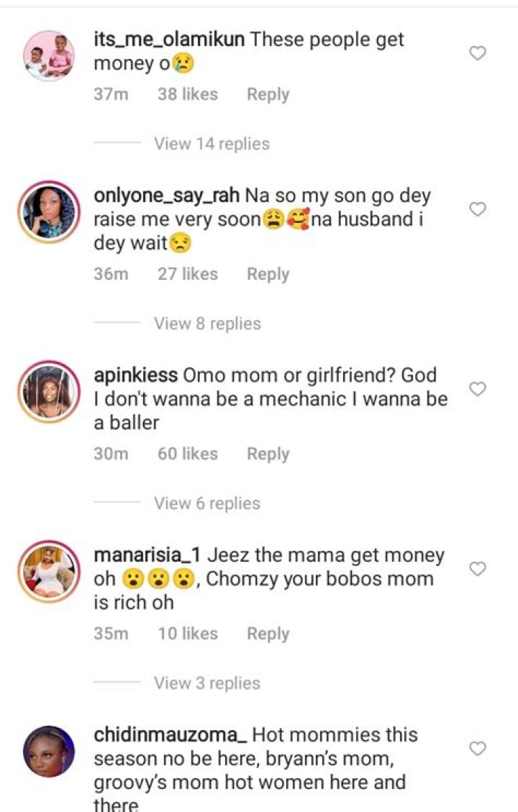Tap chidinmauzoma_'s profile photo
This screenshot has height=812, width=518.
(x=49, y=752)
